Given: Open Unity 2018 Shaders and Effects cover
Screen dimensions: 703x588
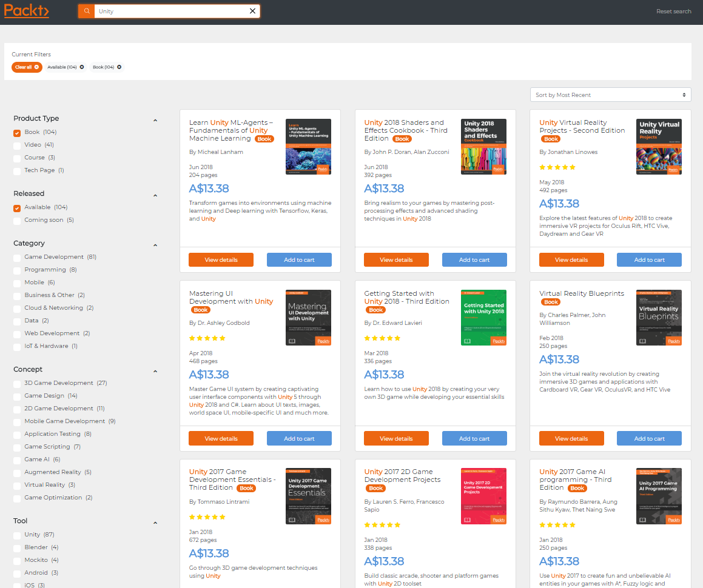Looking at the screenshot, I should tap(484, 147).
